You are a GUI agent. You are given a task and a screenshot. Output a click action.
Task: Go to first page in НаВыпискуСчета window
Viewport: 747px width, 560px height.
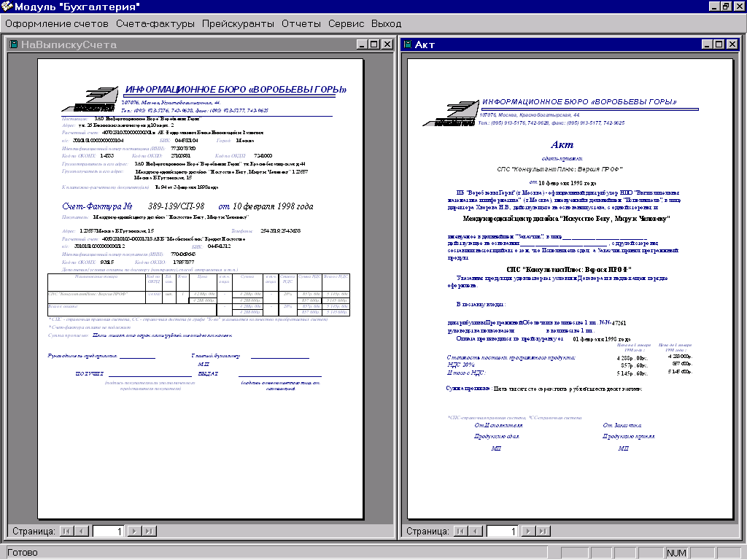[x=66, y=532]
